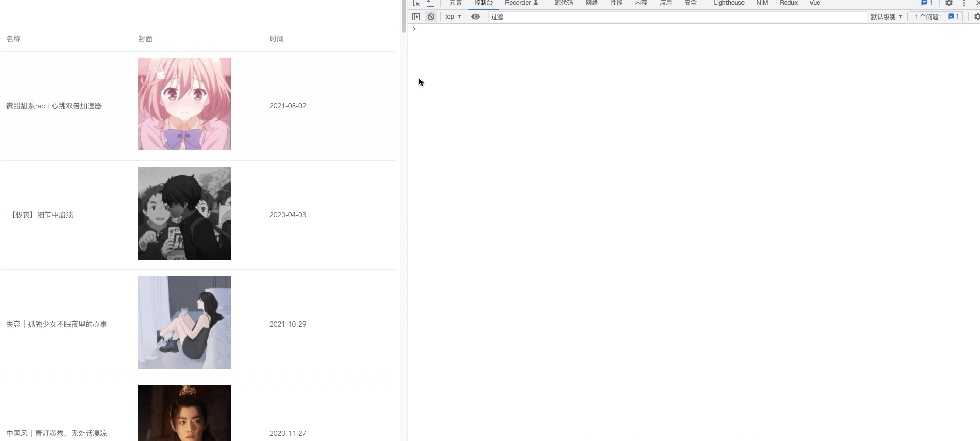Switch to the 网络 tab

592,3
